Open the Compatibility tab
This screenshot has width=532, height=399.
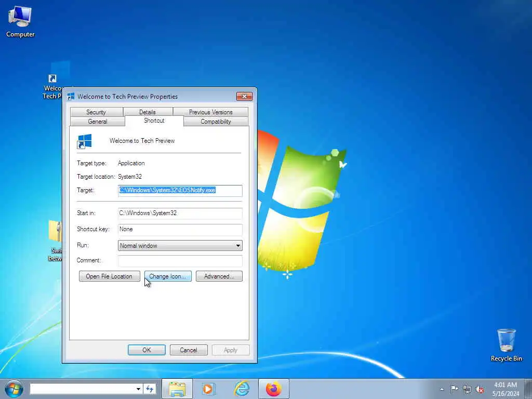tap(216, 122)
